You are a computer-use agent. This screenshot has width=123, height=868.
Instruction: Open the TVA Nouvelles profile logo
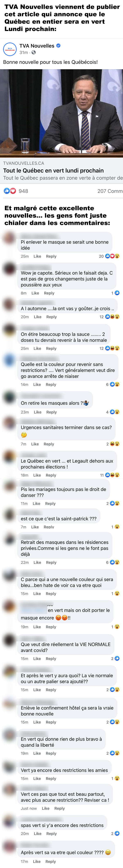pyautogui.click(x=10, y=49)
